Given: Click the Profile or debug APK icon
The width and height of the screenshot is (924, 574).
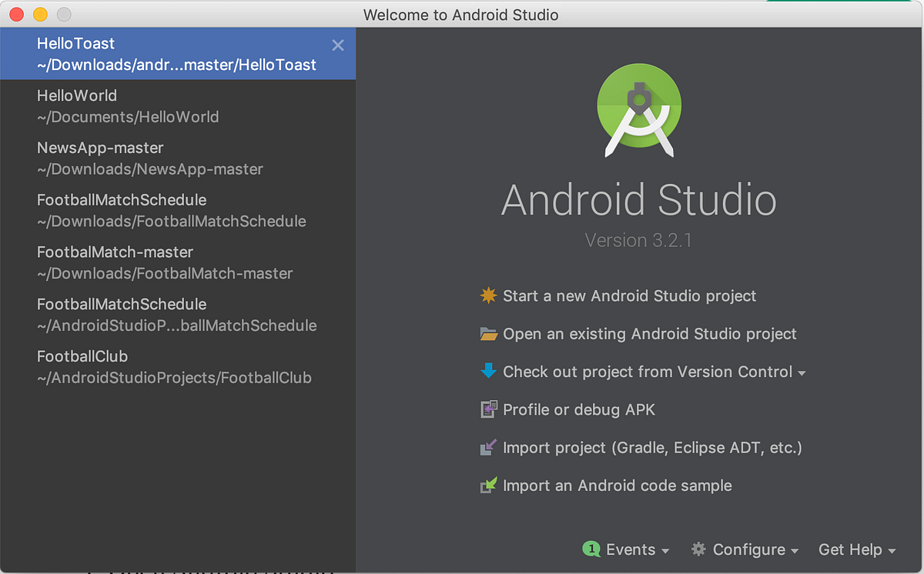Looking at the screenshot, I should (x=488, y=409).
